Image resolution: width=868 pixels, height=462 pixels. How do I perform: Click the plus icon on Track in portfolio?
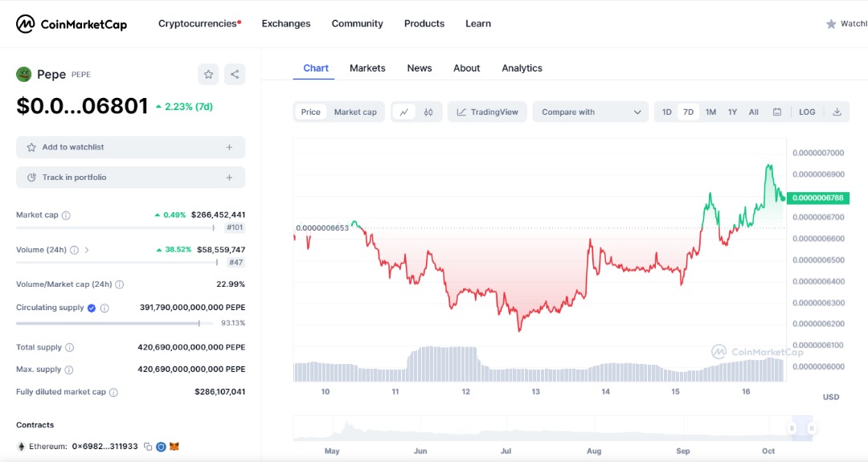pyautogui.click(x=229, y=178)
